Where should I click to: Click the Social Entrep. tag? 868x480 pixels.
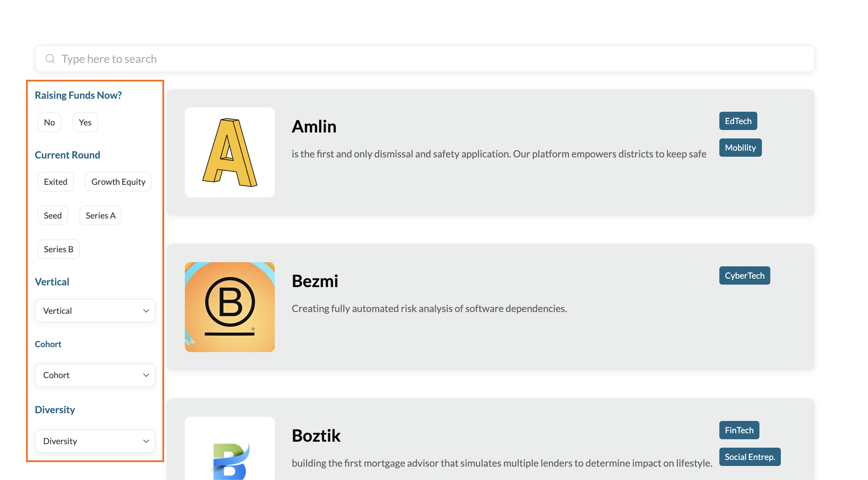point(750,457)
